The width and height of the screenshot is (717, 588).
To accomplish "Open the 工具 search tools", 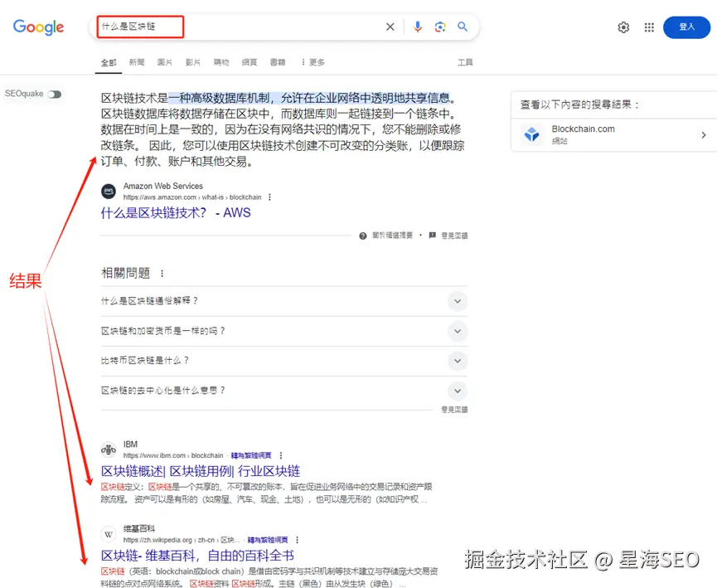I will [x=465, y=62].
